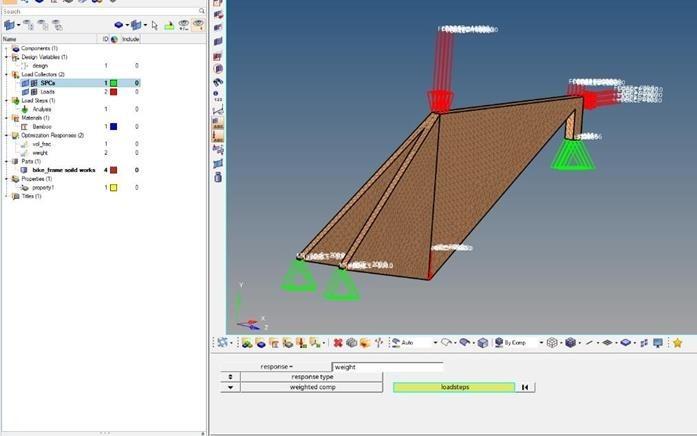Click the response name input field
This screenshot has height=436, width=697.
(387, 367)
